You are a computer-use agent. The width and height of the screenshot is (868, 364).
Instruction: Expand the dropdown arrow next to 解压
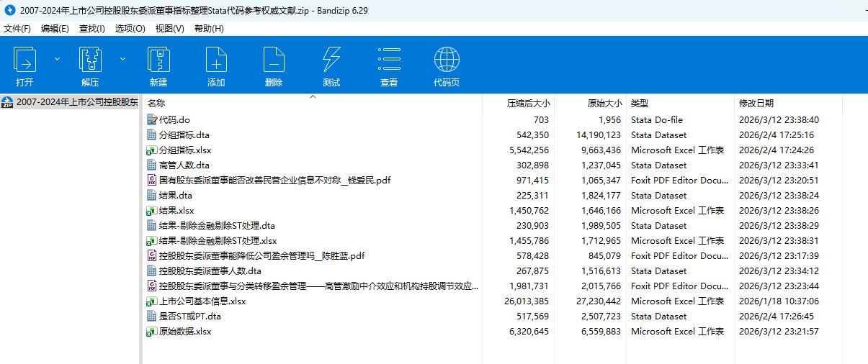tap(122, 59)
